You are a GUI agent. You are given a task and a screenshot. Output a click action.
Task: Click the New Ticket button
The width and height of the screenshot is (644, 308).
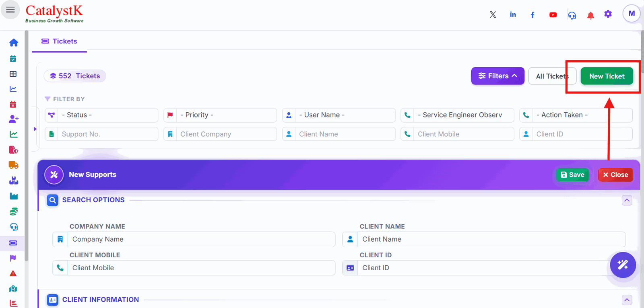coord(607,76)
